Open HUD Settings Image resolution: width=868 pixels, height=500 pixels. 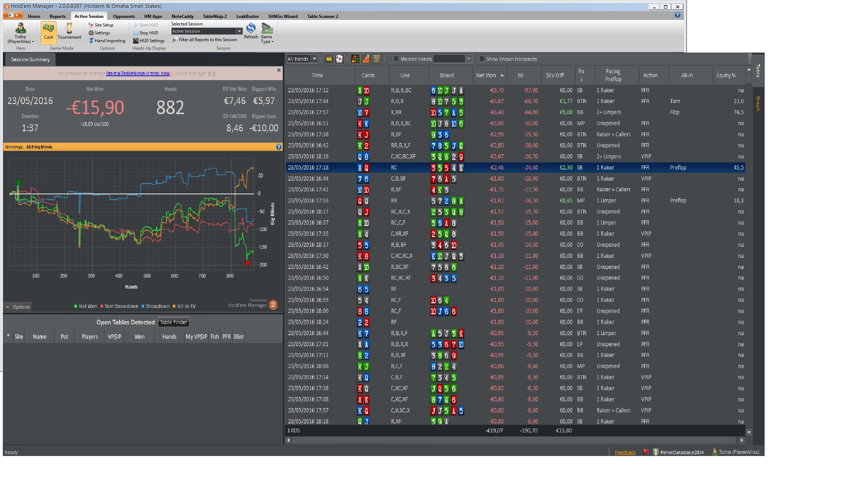151,41
